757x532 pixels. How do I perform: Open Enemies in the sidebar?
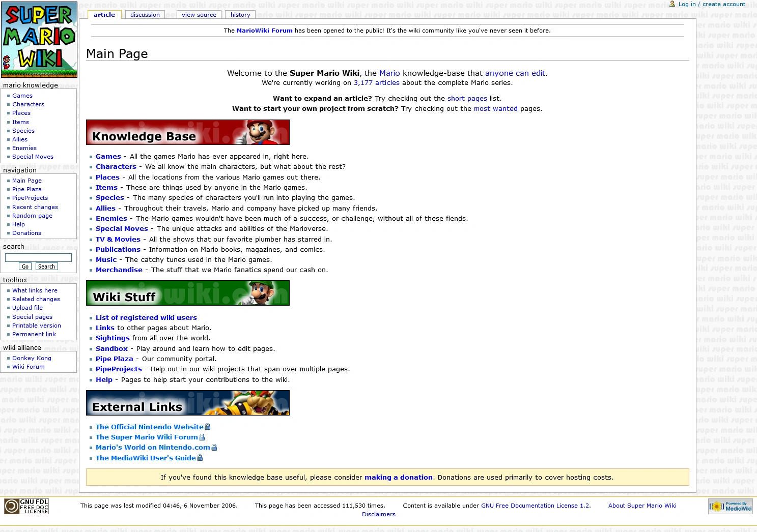(24, 148)
